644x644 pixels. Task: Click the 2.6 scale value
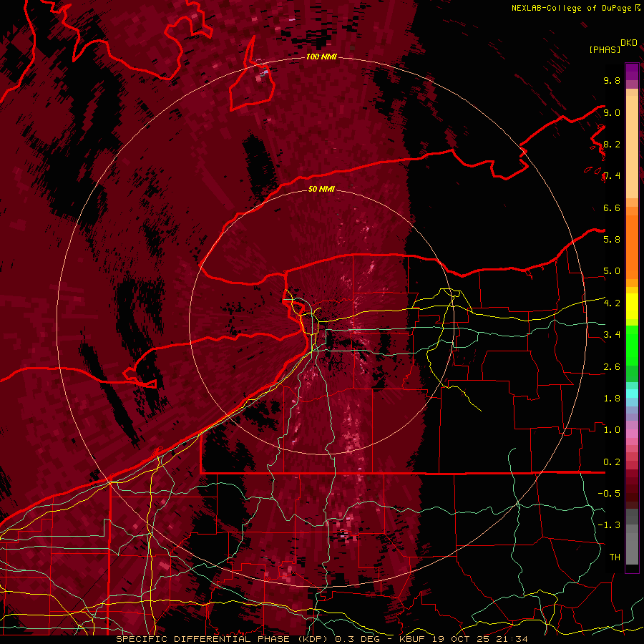612,367
